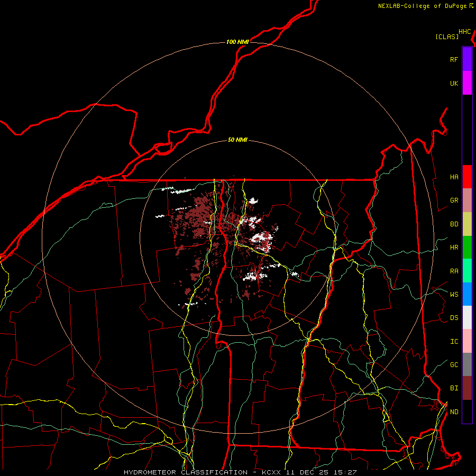Click the GC legend label
476x476 pixels.
[x=454, y=364]
